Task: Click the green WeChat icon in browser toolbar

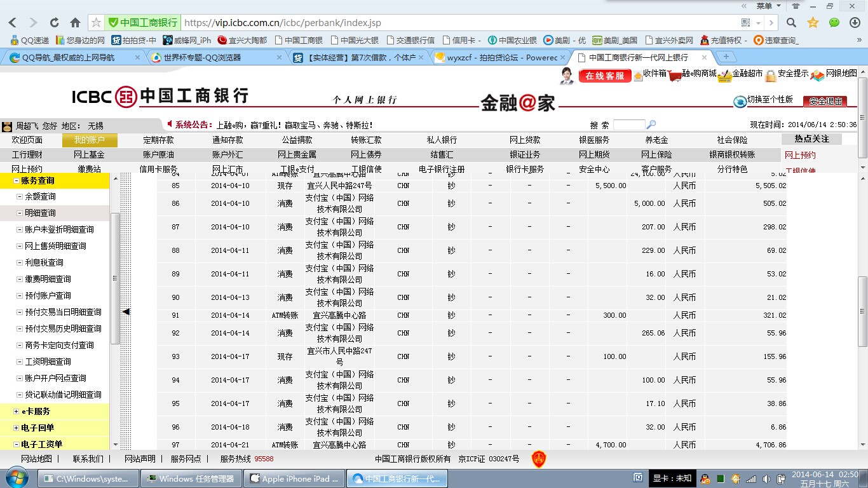Action: (834, 23)
